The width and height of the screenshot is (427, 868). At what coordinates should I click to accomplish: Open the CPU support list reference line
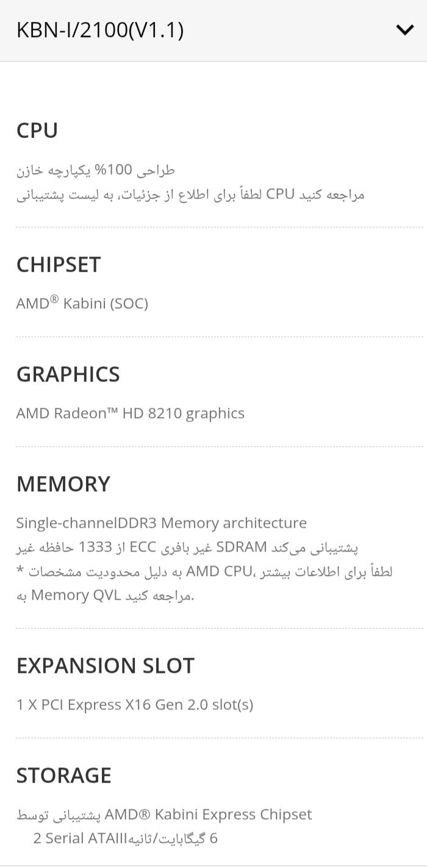(x=190, y=194)
